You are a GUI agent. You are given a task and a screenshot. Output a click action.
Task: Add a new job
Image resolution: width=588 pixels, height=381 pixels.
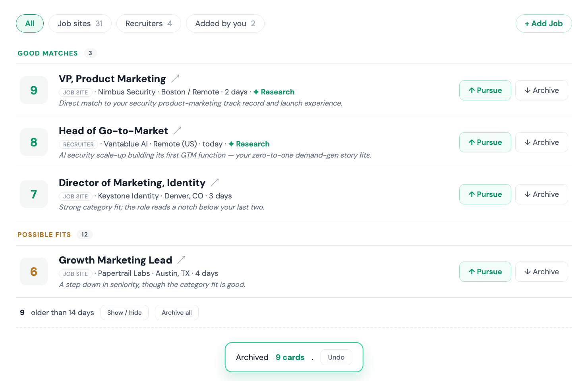(x=544, y=23)
